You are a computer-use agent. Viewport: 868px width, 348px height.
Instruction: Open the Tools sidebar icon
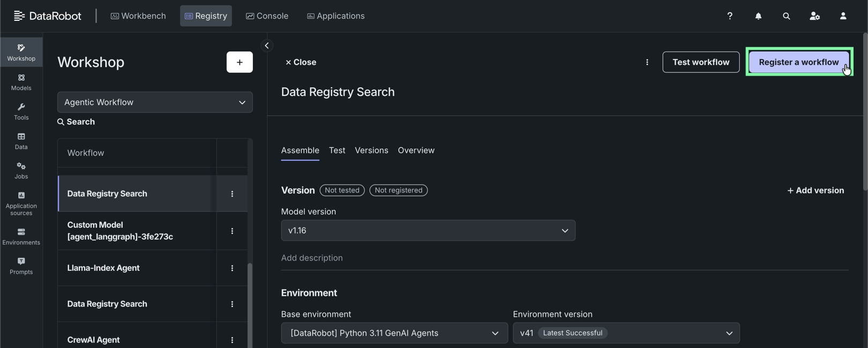point(21,112)
